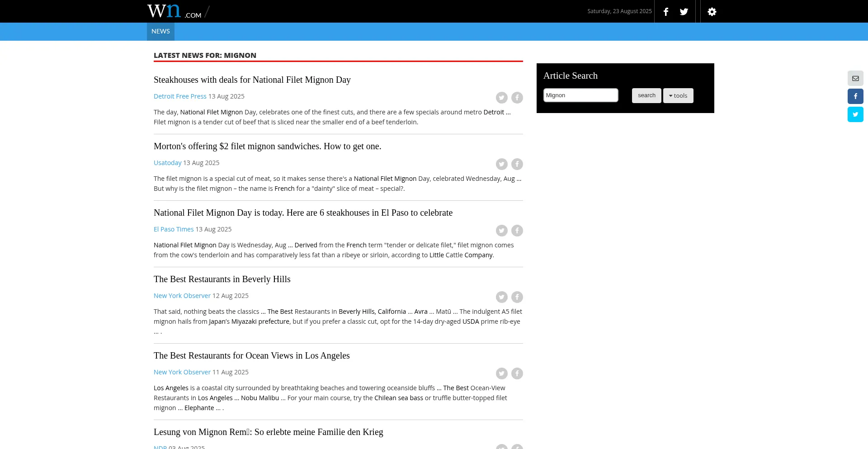The width and height of the screenshot is (868, 449).
Task: Click 'Miyazaki prefecture' in article snippet
Action: pyautogui.click(x=260, y=321)
